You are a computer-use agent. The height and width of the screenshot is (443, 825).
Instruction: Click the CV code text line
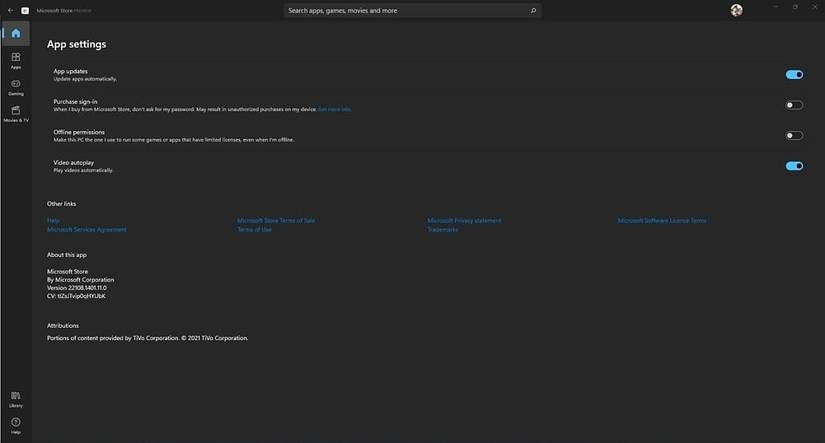[x=76, y=296]
